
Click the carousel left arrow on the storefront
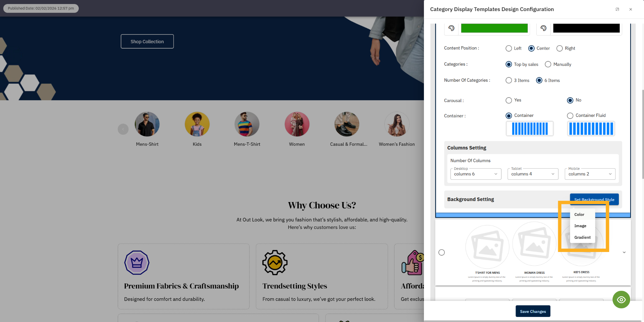[123, 129]
